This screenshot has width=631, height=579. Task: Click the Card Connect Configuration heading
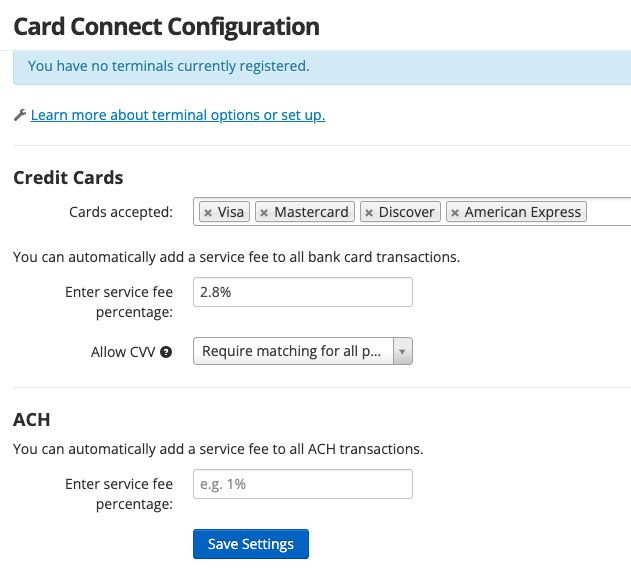click(x=167, y=27)
